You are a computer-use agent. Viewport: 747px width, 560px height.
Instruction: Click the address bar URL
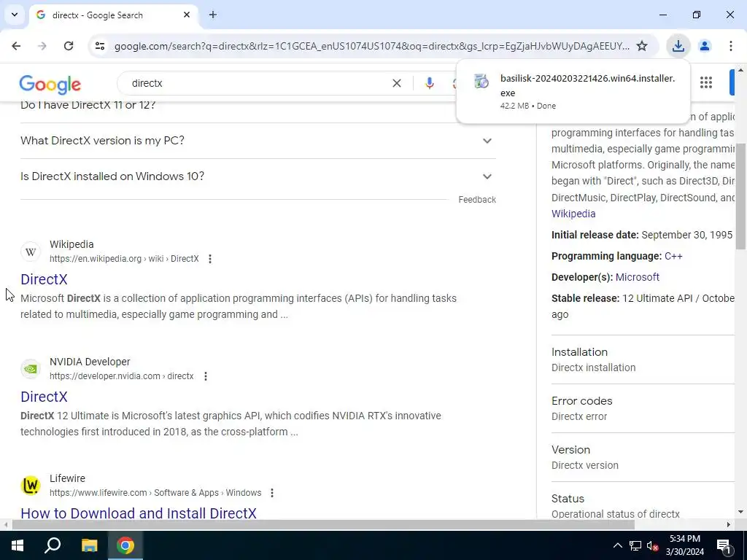pos(371,46)
